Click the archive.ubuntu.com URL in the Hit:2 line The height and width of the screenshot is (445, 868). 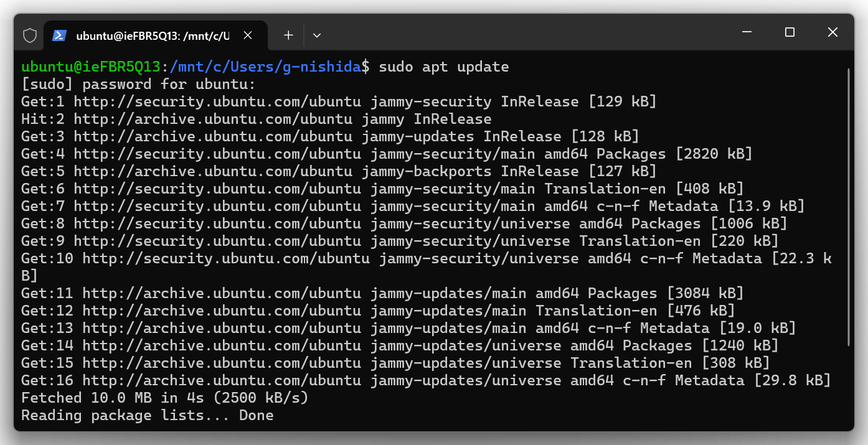pyautogui.click(x=213, y=119)
